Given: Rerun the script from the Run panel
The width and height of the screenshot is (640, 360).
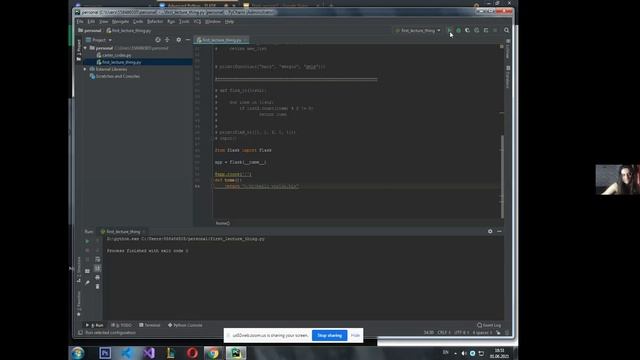Looking at the screenshot, I should point(87,241).
